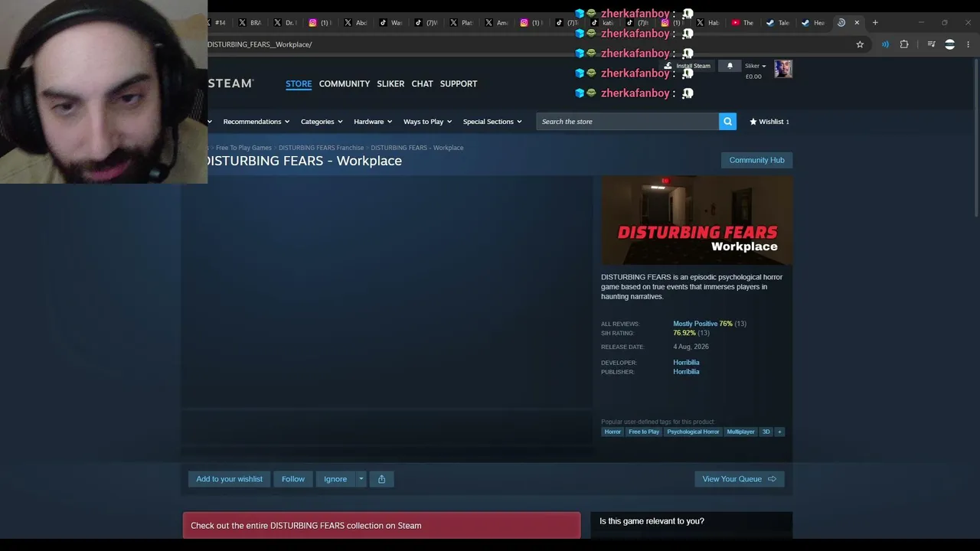
Task: Open the SLIKER profile menu
Action: tap(390, 83)
